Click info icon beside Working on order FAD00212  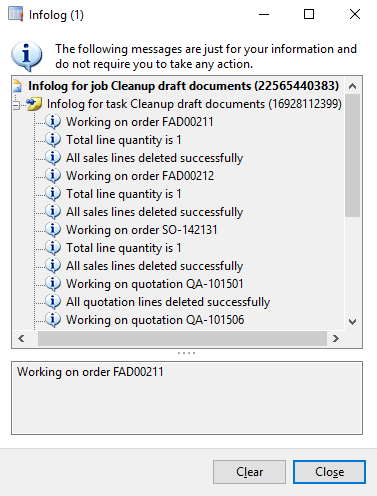click(53, 176)
